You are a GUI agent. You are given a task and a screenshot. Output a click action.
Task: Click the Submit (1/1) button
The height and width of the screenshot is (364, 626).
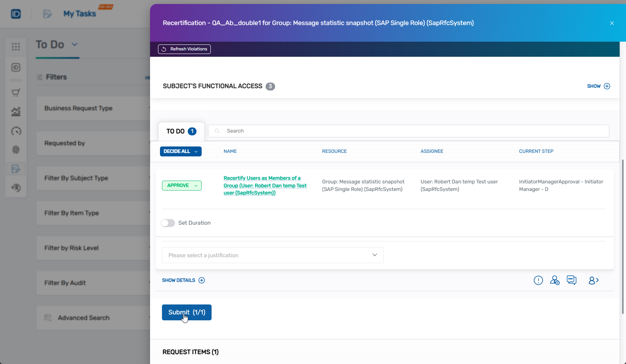coord(187,312)
